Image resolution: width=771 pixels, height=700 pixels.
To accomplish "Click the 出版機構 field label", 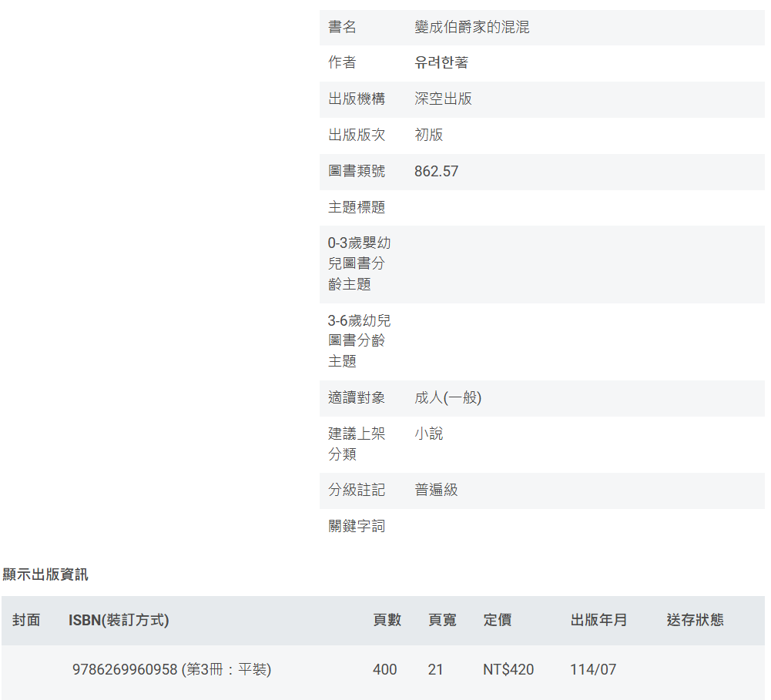I will pyautogui.click(x=357, y=99).
